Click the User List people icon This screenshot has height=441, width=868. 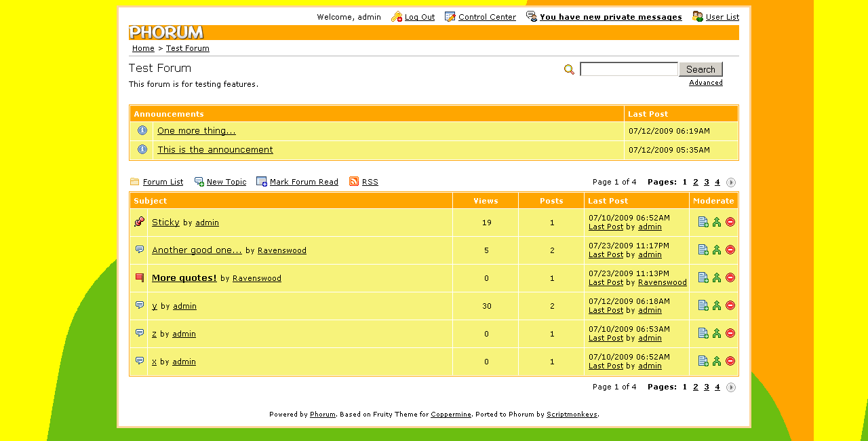tap(698, 16)
